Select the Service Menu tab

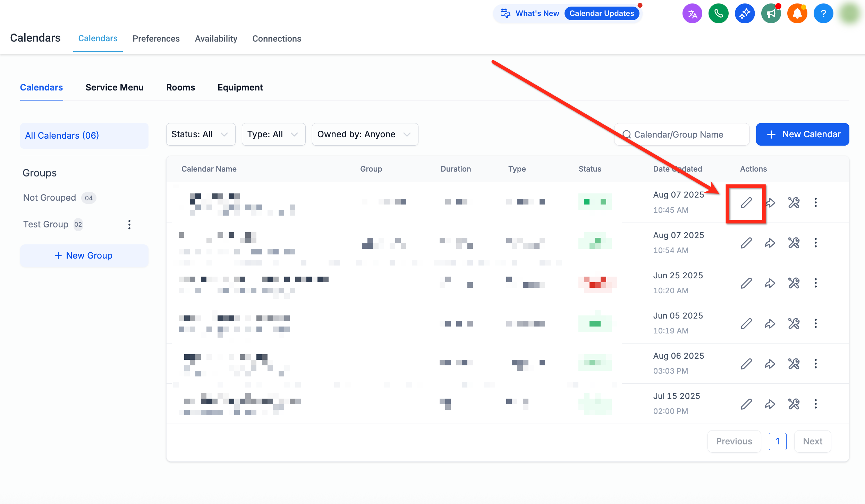(x=115, y=87)
